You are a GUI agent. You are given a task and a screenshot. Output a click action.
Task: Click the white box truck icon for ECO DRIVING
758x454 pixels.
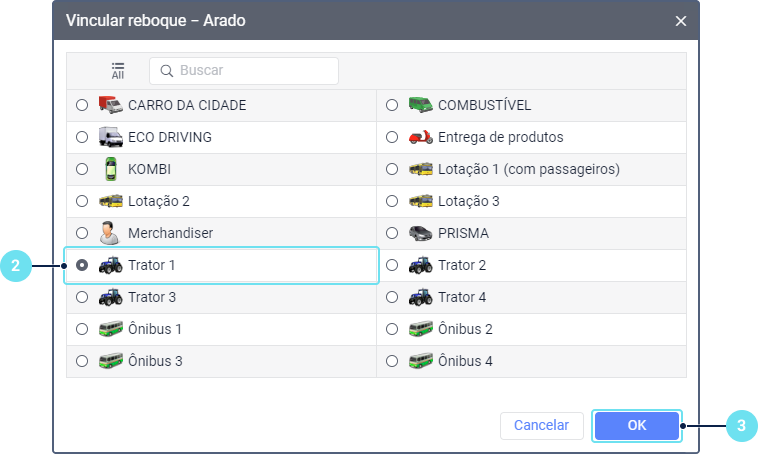[111, 137]
